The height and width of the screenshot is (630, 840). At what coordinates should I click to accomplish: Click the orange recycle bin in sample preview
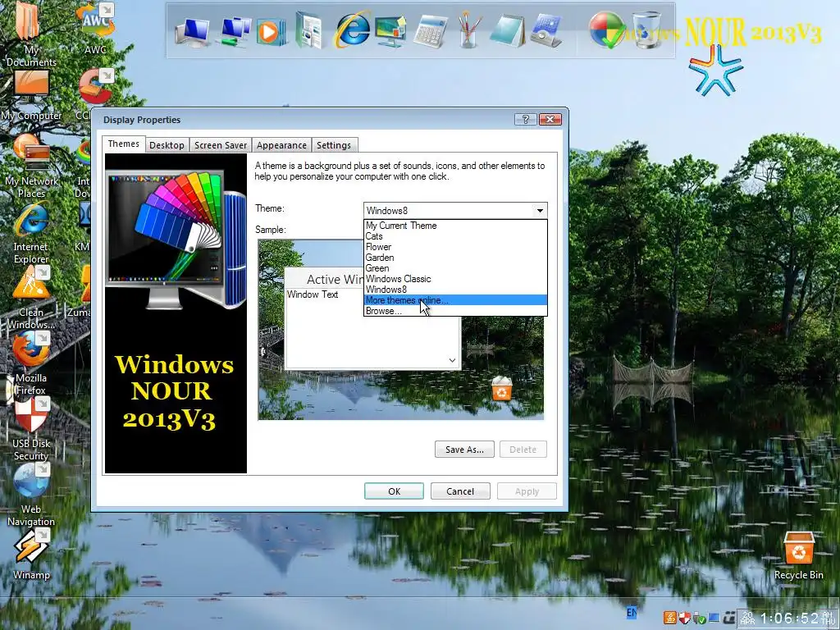point(501,388)
